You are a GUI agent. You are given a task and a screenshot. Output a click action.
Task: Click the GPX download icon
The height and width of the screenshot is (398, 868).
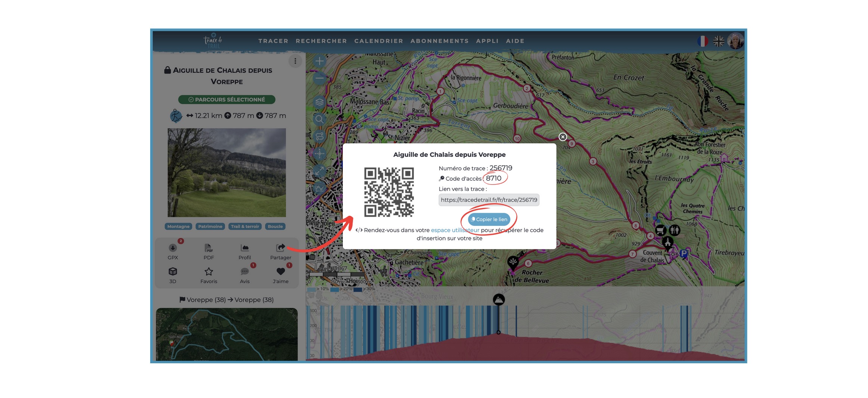[x=173, y=248]
